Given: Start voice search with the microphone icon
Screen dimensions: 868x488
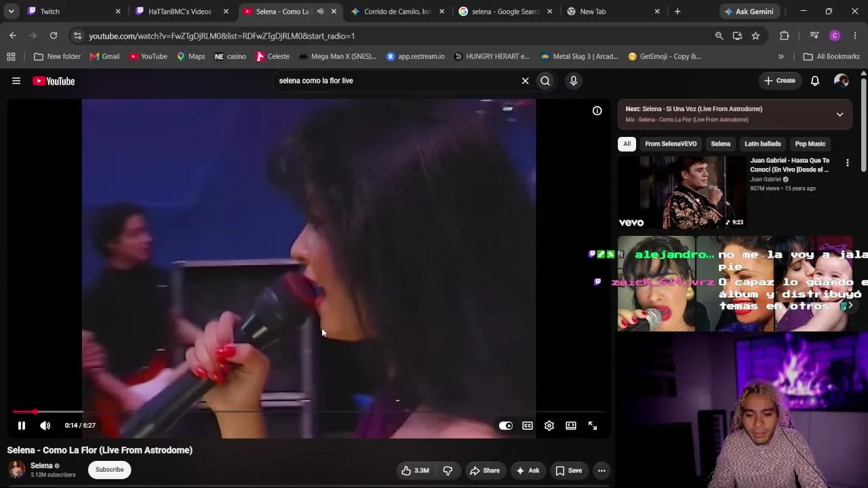Looking at the screenshot, I should click(x=574, y=81).
